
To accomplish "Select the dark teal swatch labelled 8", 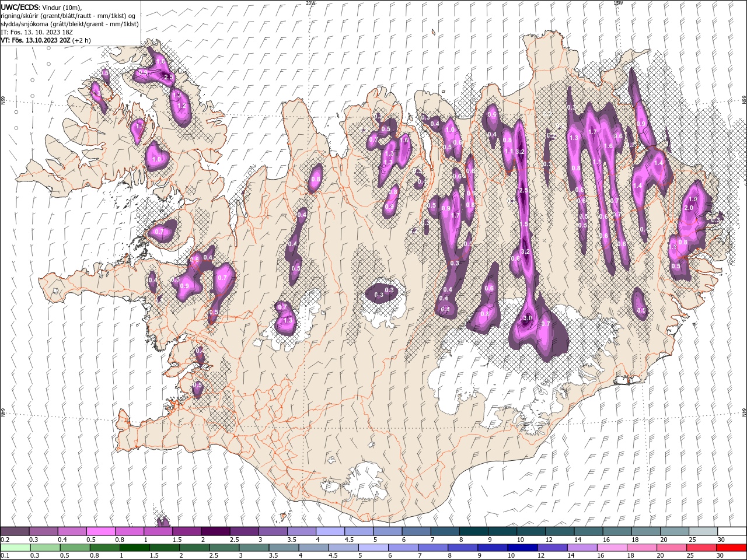I will coord(473,531).
